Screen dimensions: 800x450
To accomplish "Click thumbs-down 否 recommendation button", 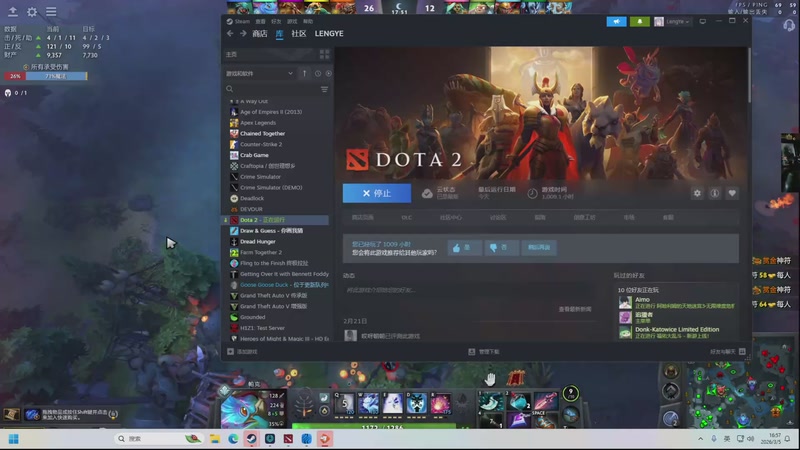I will point(502,247).
